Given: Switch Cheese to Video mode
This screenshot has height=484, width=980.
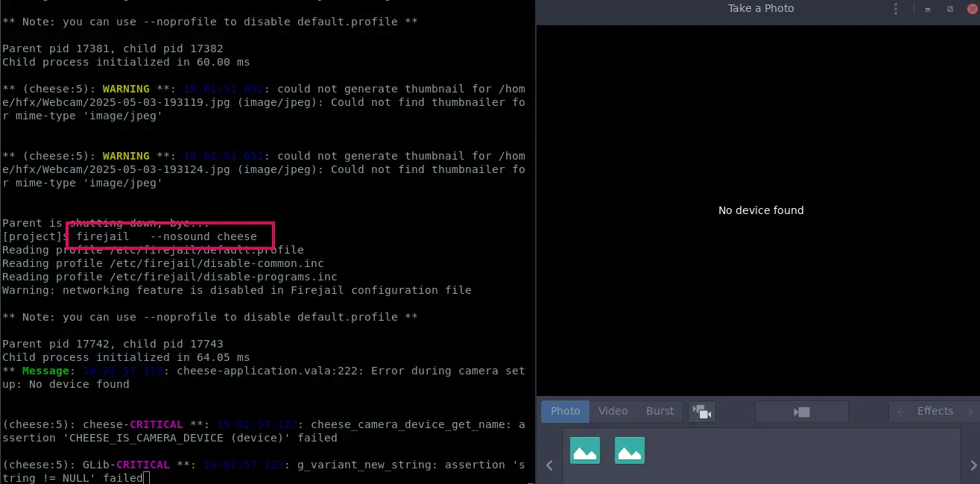Looking at the screenshot, I should point(613,411).
